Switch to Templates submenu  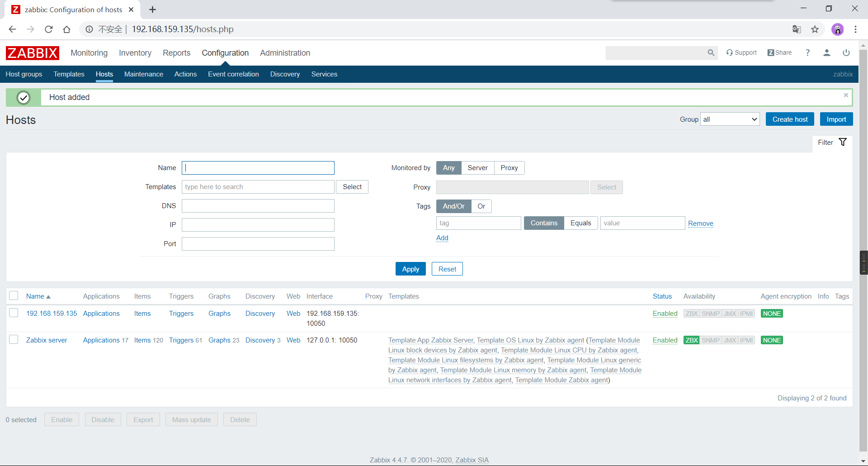click(x=69, y=74)
